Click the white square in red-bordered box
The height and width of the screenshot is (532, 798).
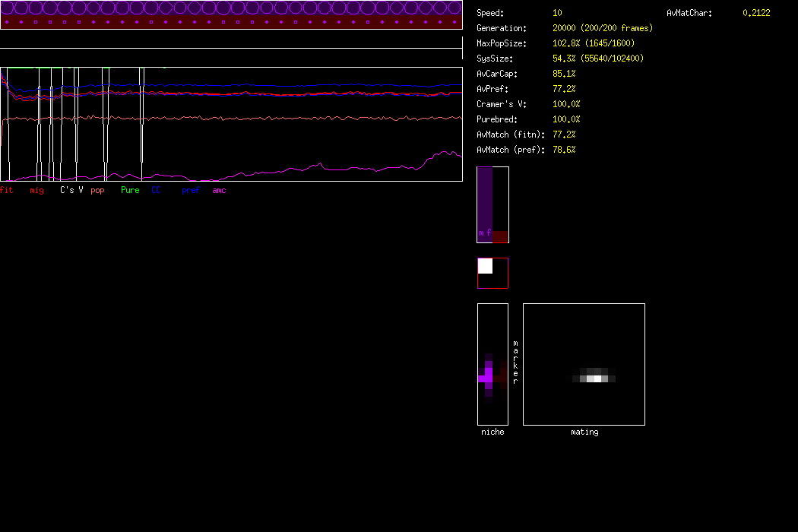click(x=485, y=266)
